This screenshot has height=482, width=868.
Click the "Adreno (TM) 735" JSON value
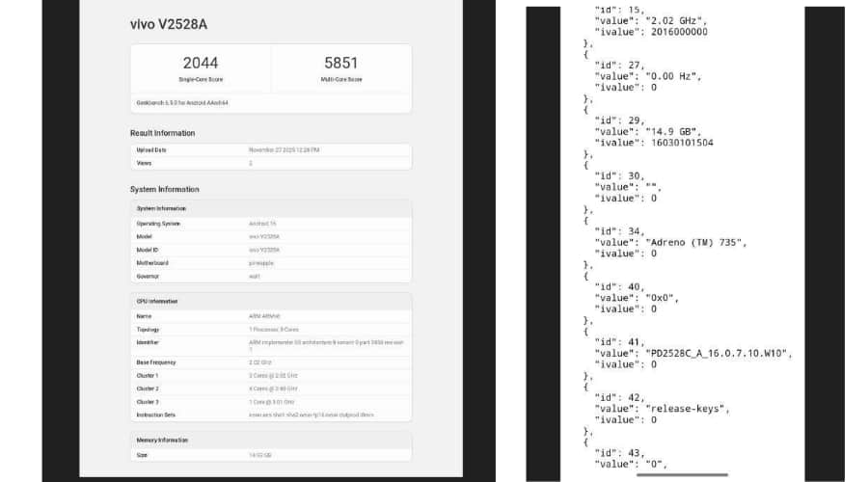click(x=692, y=242)
